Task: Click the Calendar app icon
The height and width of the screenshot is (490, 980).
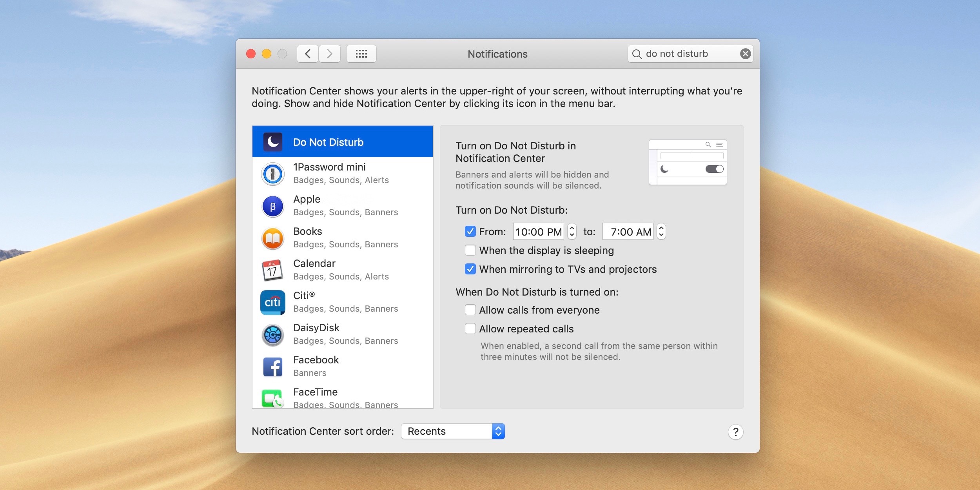Action: pyautogui.click(x=273, y=270)
